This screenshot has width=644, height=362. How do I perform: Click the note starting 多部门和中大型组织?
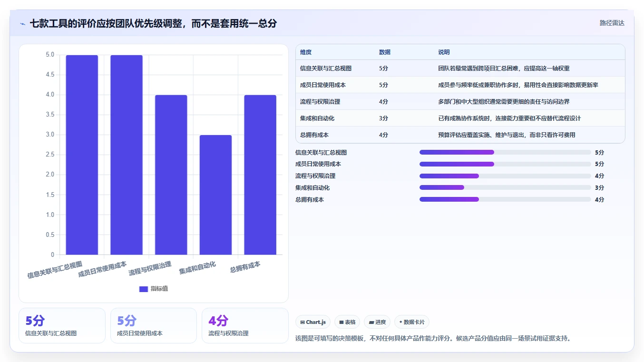click(x=504, y=102)
